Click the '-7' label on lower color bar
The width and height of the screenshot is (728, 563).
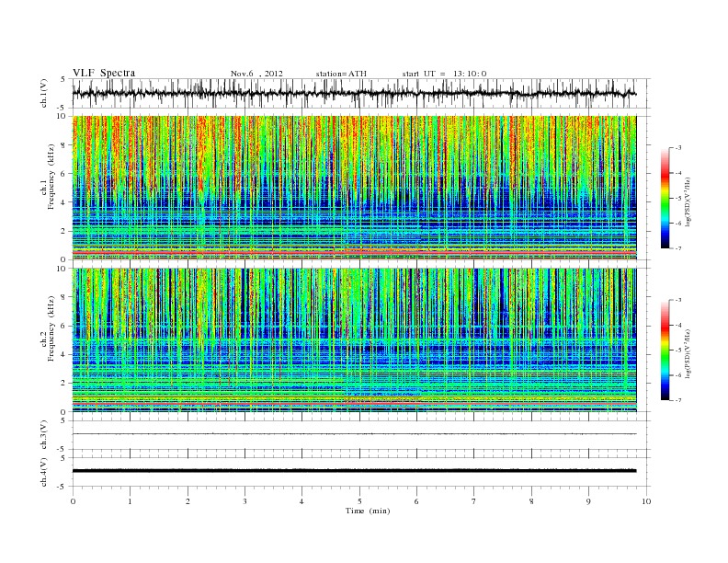click(678, 400)
